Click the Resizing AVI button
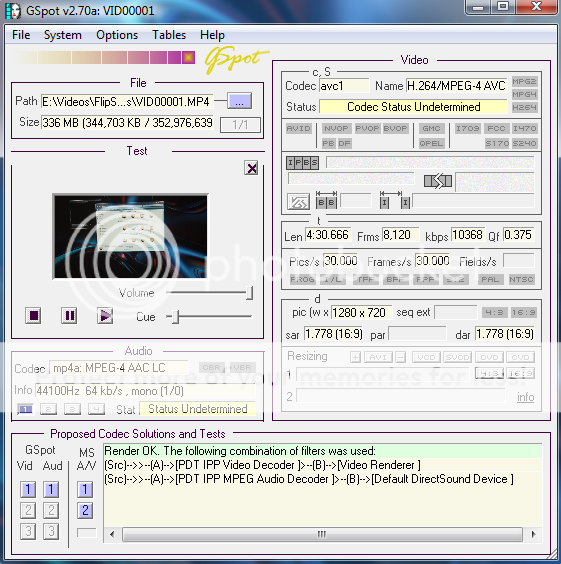Screen dimensions: 561x564 378,357
